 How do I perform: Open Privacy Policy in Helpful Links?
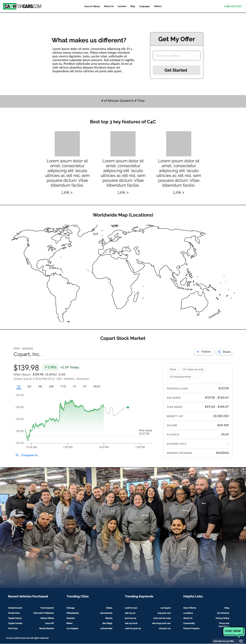[x=222, y=618]
